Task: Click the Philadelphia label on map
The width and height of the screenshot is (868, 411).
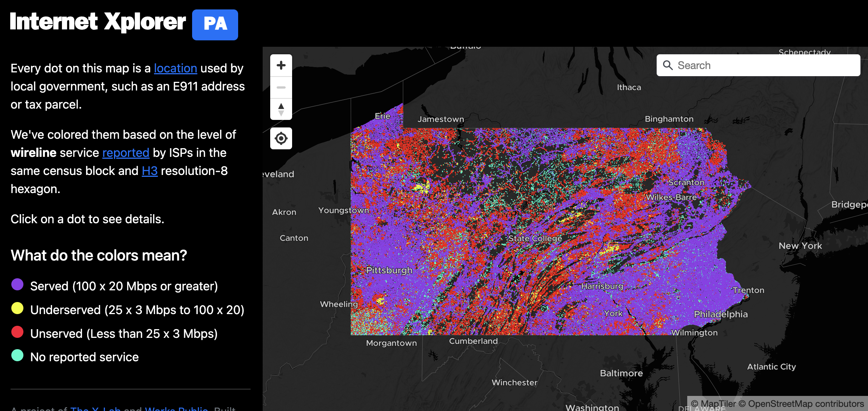Action: [x=720, y=314]
